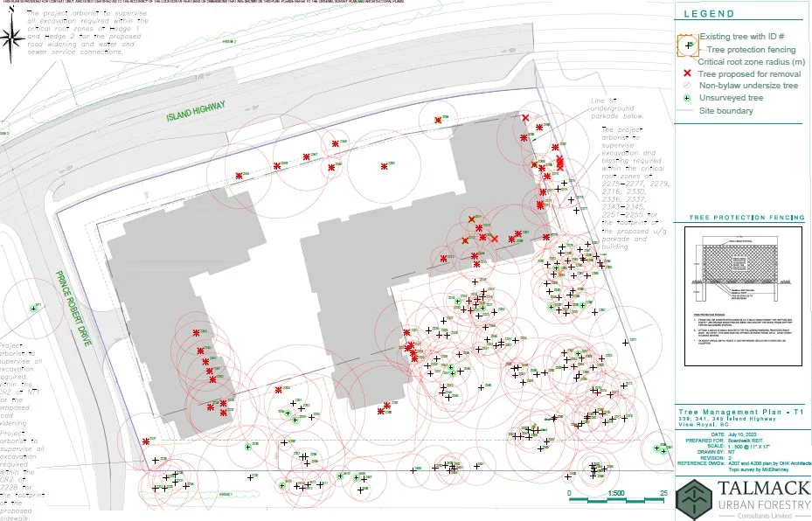The width and height of the screenshot is (812, 521).
Task: Click the 'A207 and A208 plan' reference line
Action: (x=769, y=463)
